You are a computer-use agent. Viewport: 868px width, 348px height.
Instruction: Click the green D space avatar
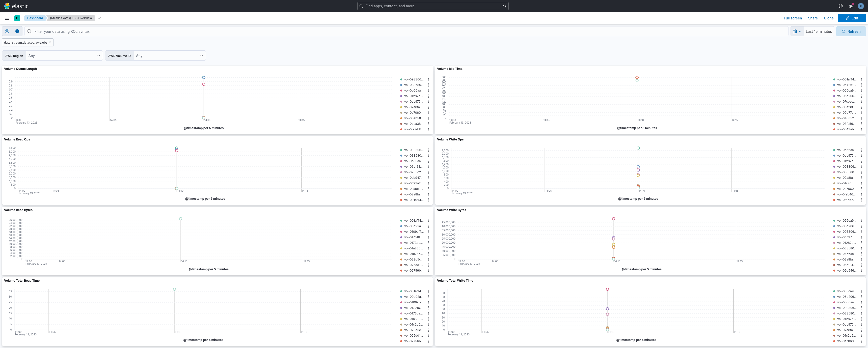(17, 18)
